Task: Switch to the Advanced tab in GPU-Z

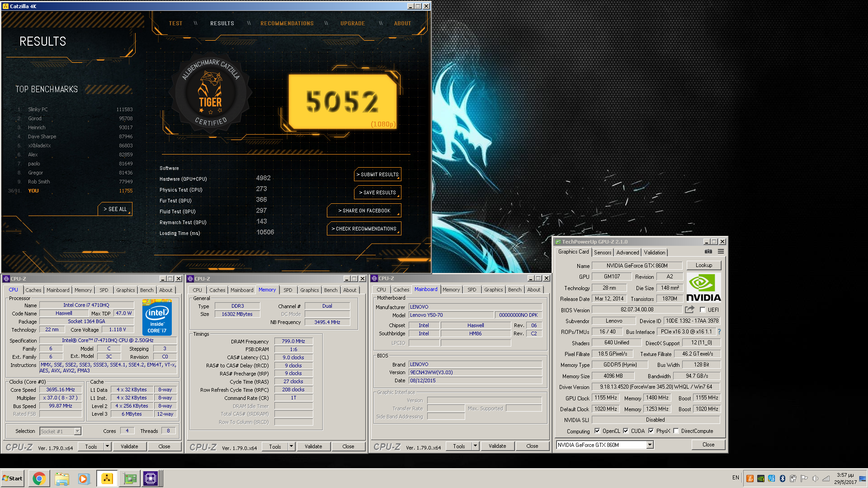Action: tap(627, 253)
